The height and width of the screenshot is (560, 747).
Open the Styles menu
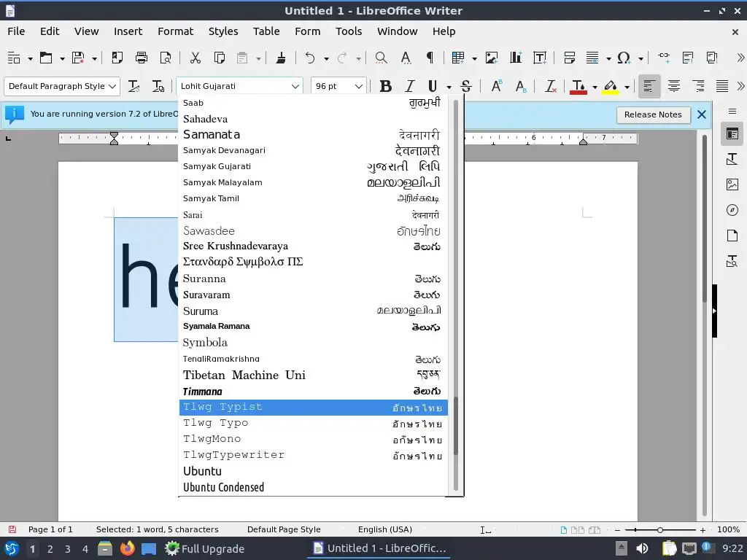point(223,31)
